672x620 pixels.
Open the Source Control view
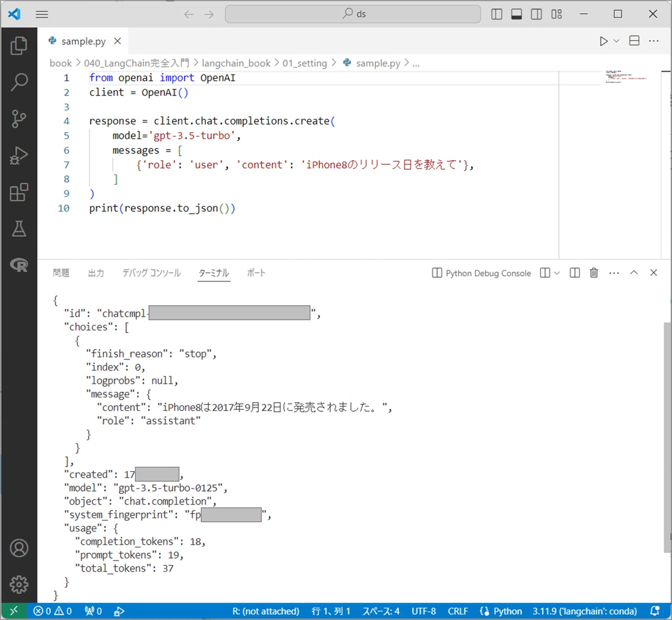point(19,119)
